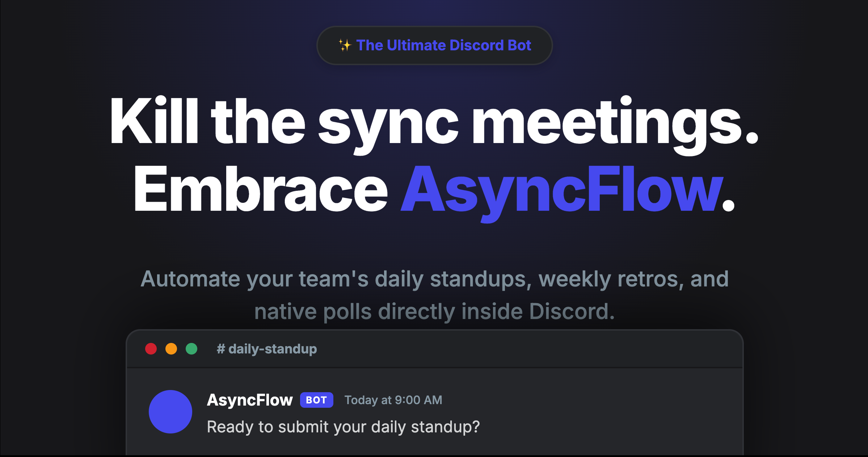Click the daily standup prompt message text
The image size is (868, 457).
pos(343,427)
